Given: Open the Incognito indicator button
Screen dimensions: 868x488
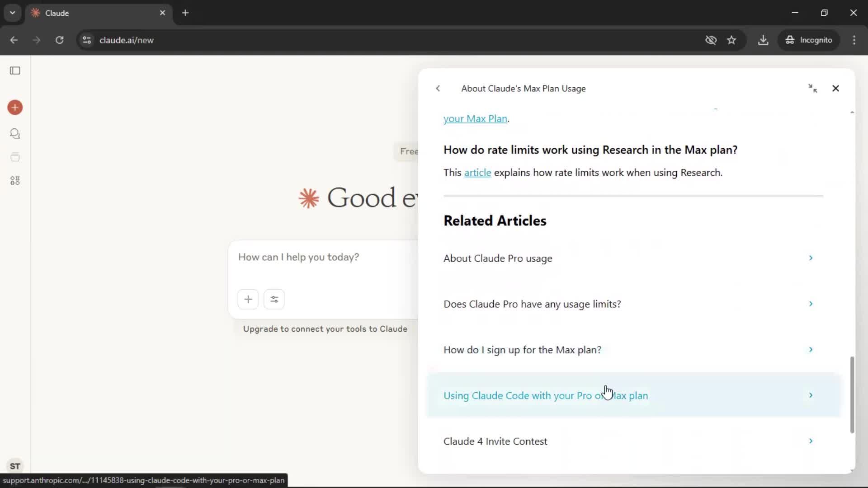Looking at the screenshot, I should pyautogui.click(x=809, y=40).
